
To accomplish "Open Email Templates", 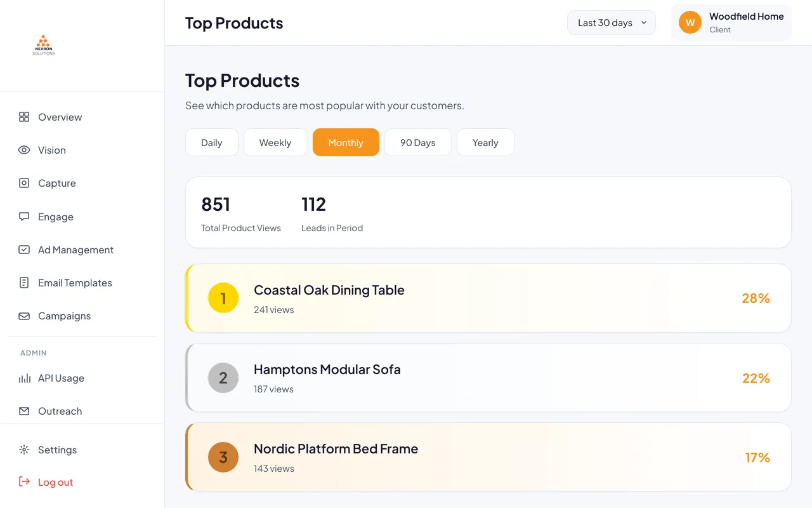I will pyautogui.click(x=82, y=283).
